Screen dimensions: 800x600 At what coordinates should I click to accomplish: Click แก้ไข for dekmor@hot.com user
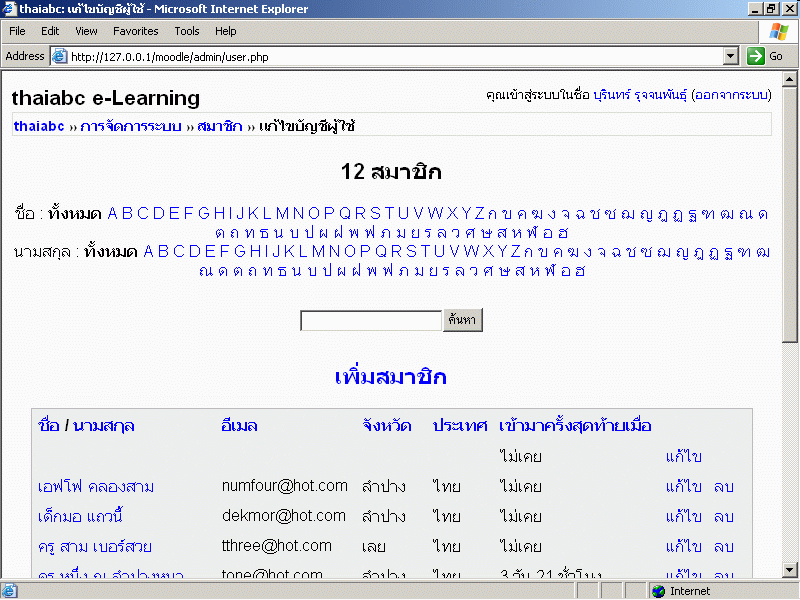[683, 517]
